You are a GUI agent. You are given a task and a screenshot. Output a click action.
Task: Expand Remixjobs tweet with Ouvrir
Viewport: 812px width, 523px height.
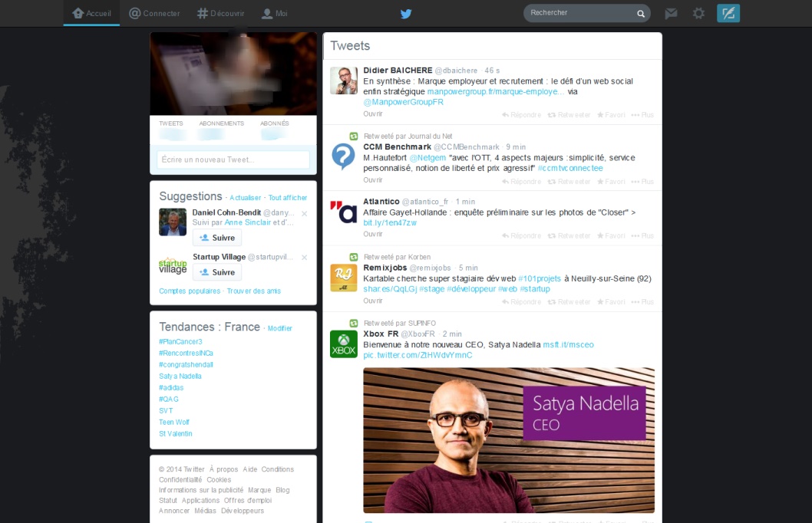pyautogui.click(x=373, y=301)
